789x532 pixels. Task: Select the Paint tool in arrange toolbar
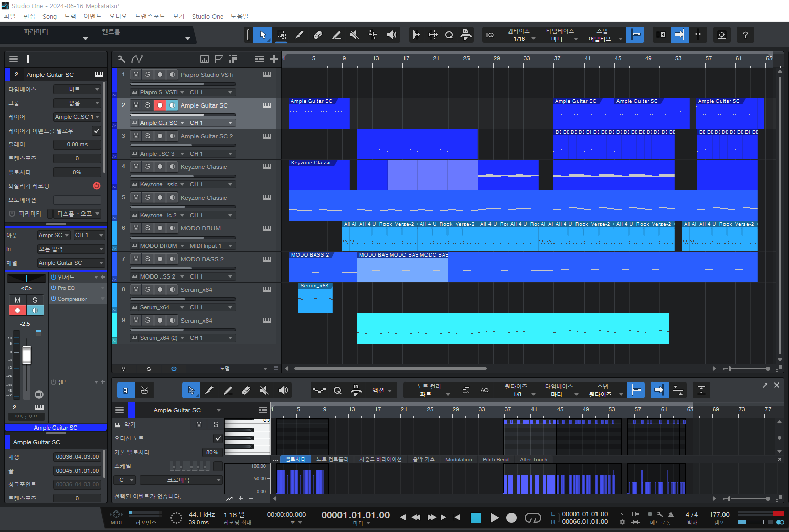336,35
